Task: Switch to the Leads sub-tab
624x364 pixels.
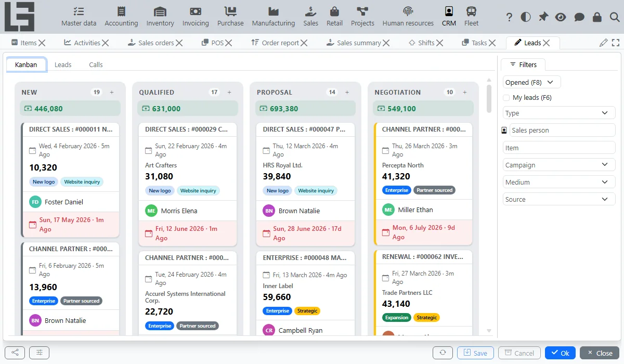Action: point(63,64)
